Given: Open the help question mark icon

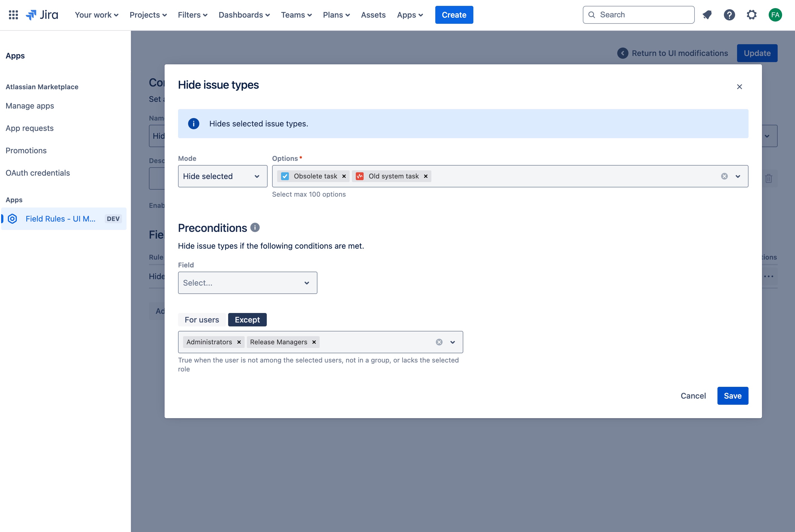Looking at the screenshot, I should (729, 15).
